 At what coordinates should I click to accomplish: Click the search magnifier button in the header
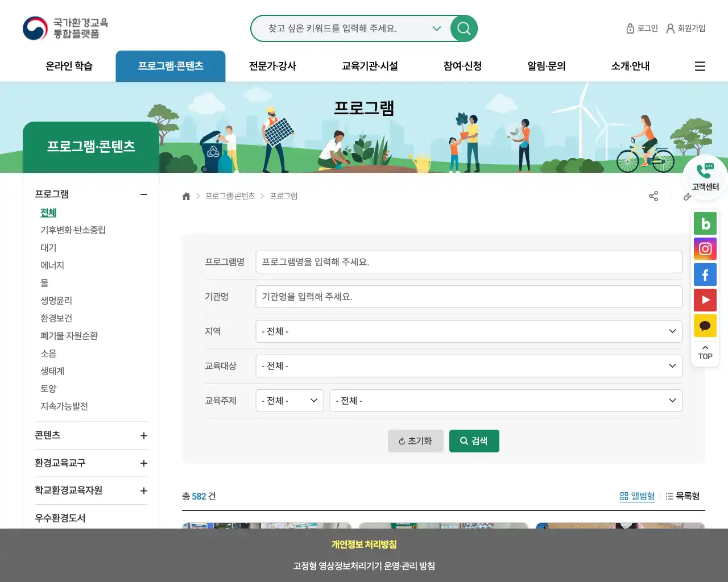[x=464, y=28]
